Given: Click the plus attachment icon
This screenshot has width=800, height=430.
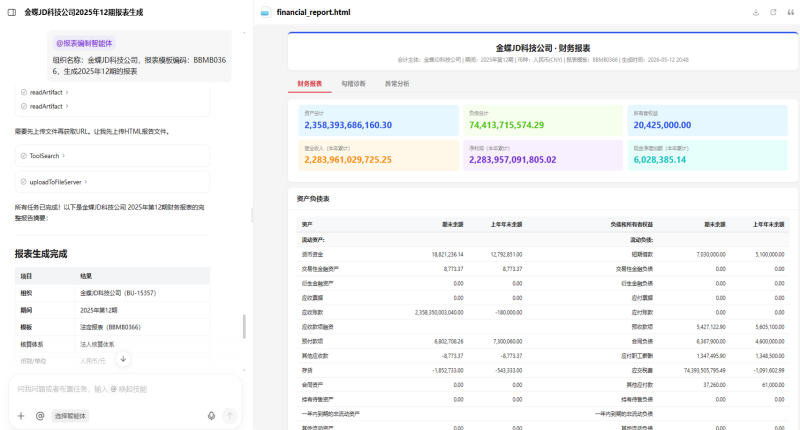Looking at the screenshot, I should tap(21, 416).
